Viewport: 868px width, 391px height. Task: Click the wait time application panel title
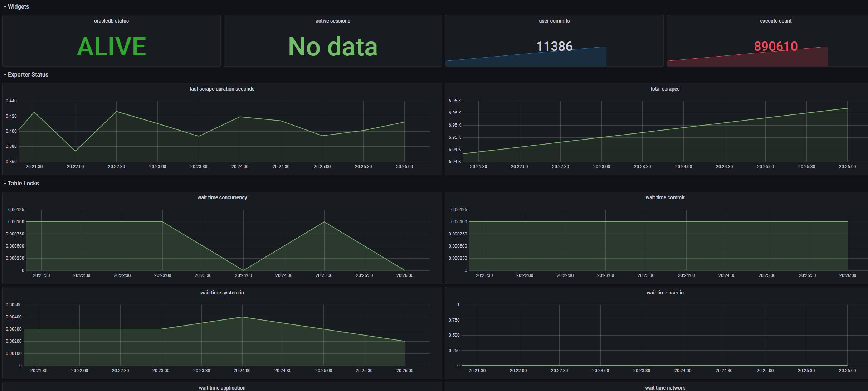pyautogui.click(x=222, y=388)
